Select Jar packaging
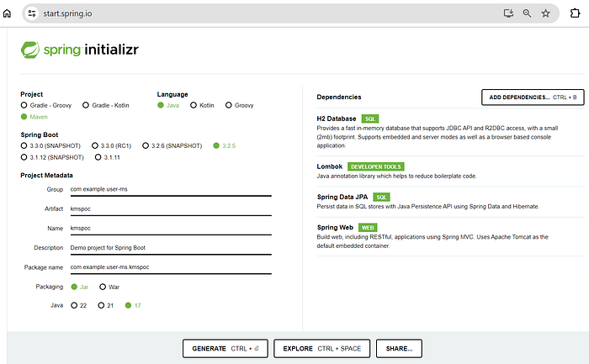The height and width of the screenshot is (364, 589). [80, 287]
